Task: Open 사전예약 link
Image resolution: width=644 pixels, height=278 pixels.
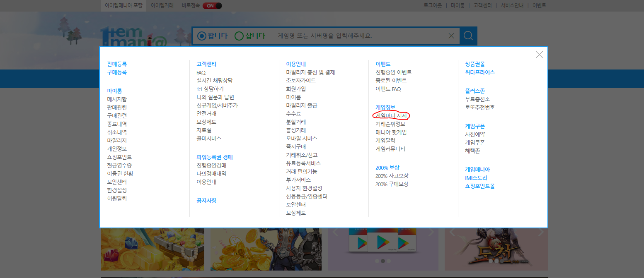Action: click(475, 134)
